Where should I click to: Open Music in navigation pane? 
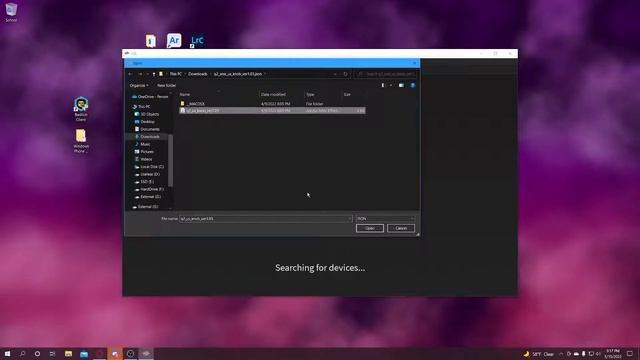click(142, 144)
